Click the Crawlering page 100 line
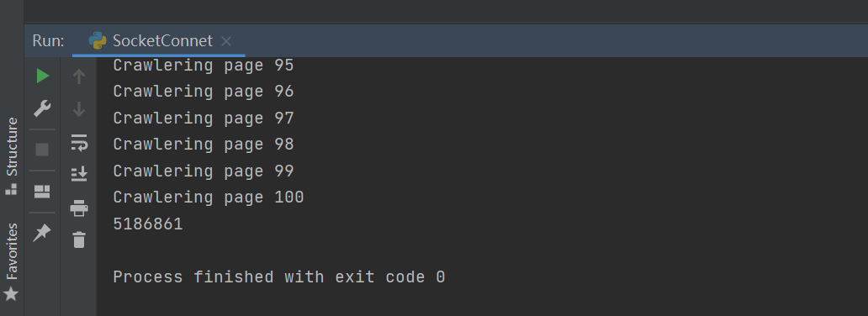This screenshot has width=868, height=316. pos(208,197)
